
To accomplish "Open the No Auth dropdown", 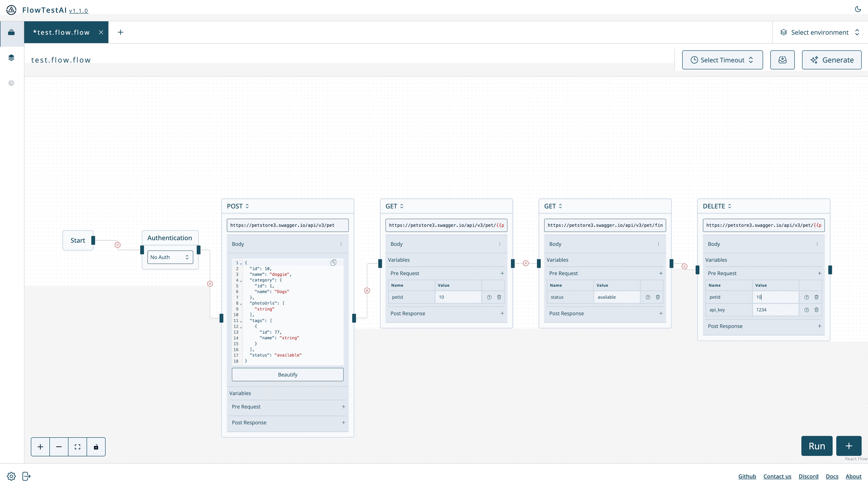I will [x=170, y=257].
